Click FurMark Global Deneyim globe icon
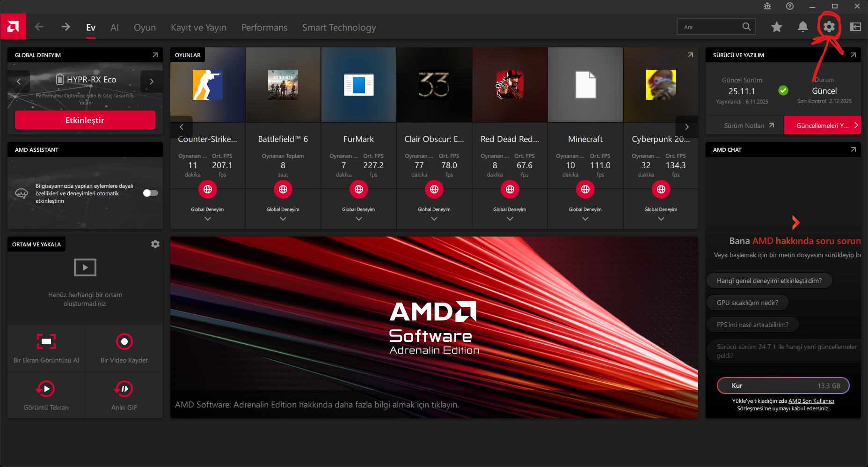The width and height of the screenshot is (868, 467). coord(359,189)
